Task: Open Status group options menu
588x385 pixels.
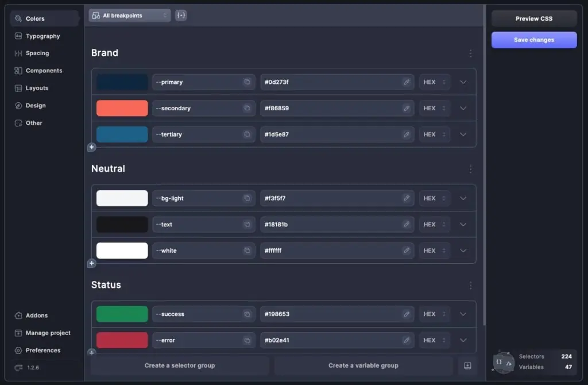Action: tap(470, 286)
